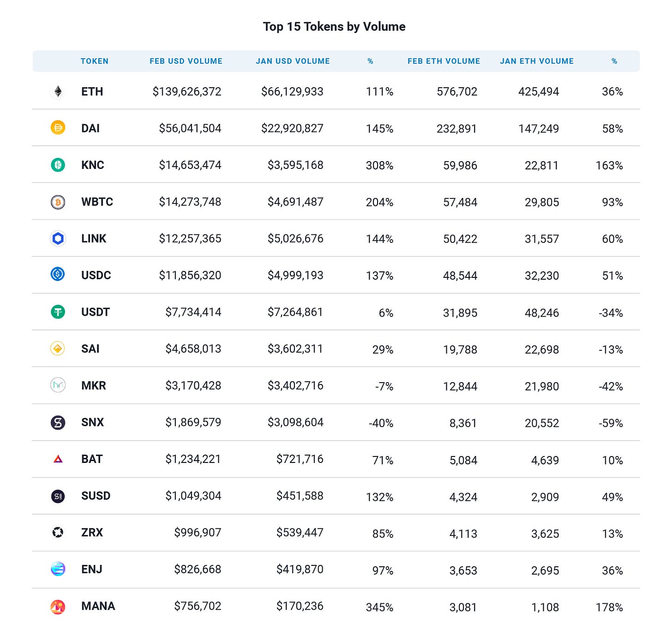This screenshot has height=642, width=672.
Task: Select the striped ENJ token icon
Action: tap(58, 569)
